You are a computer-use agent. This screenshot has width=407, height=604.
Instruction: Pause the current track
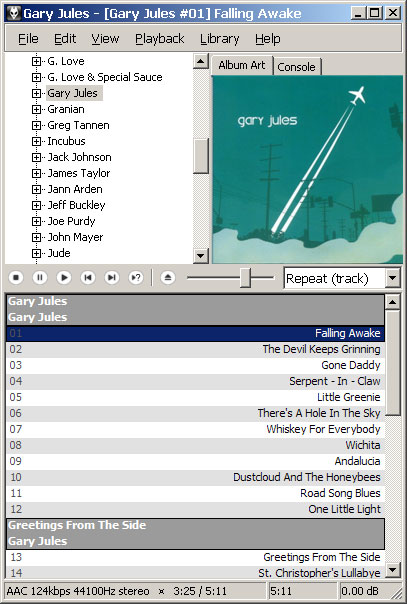40,277
